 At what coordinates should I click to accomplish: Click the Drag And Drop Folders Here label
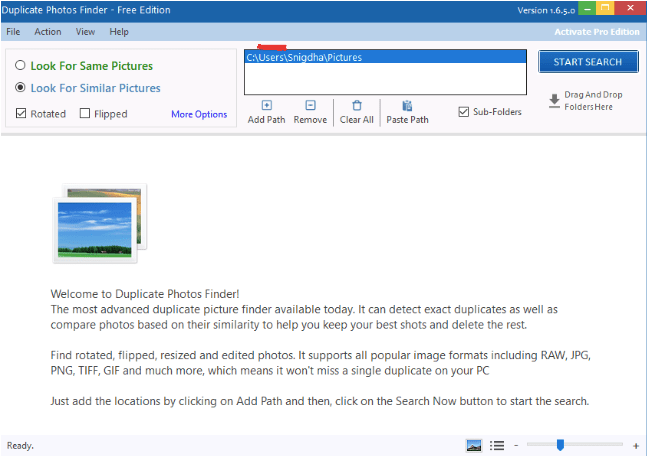pyautogui.click(x=593, y=101)
